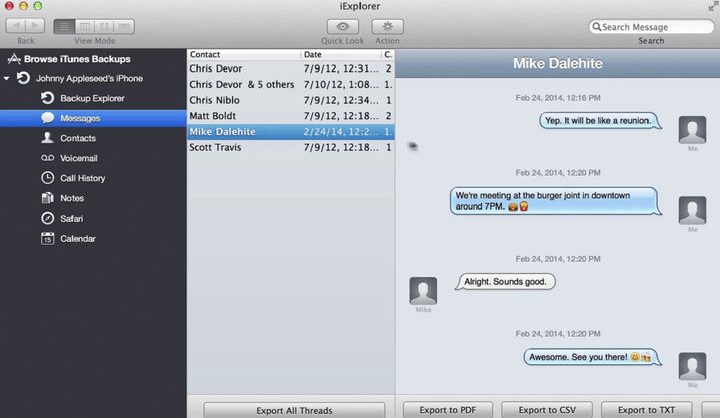Open Calendar section in sidebar
The width and height of the screenshot is (720, 418).
tap(78, 238)
